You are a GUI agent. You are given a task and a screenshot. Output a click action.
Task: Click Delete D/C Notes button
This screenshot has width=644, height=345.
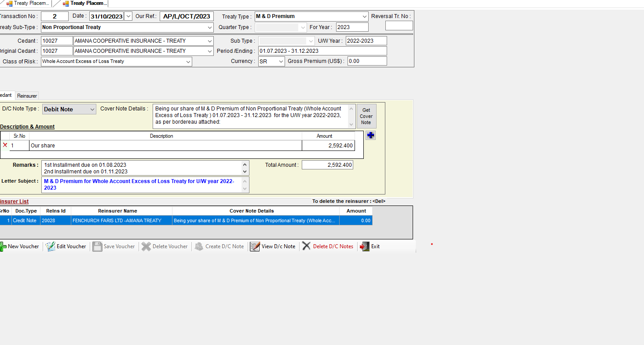coord(328,246)
